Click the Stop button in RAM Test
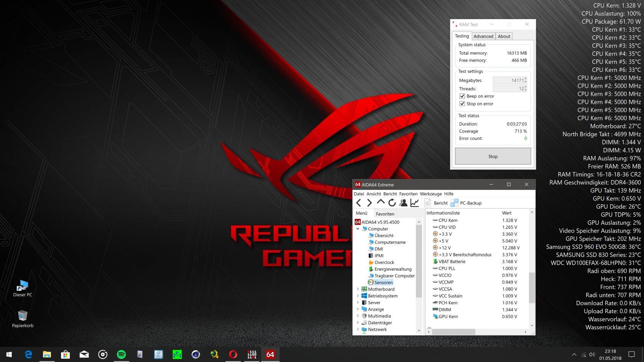 [x=493, y=156]
